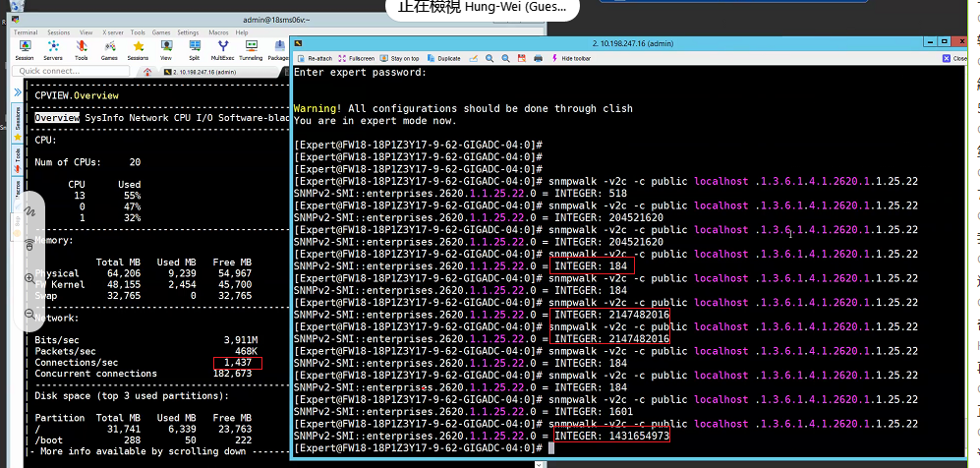The image size is (980, 468).
Task: Open the Help menu
Action: point(242,32)
